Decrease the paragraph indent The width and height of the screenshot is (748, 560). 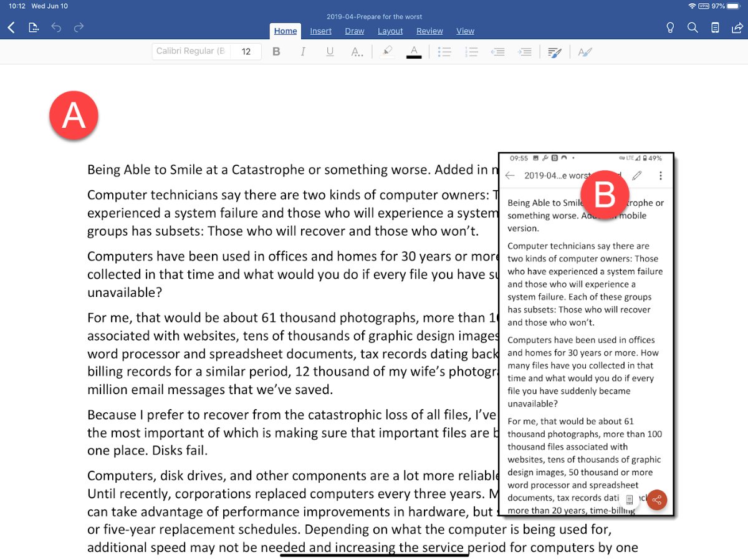[498, 52]
